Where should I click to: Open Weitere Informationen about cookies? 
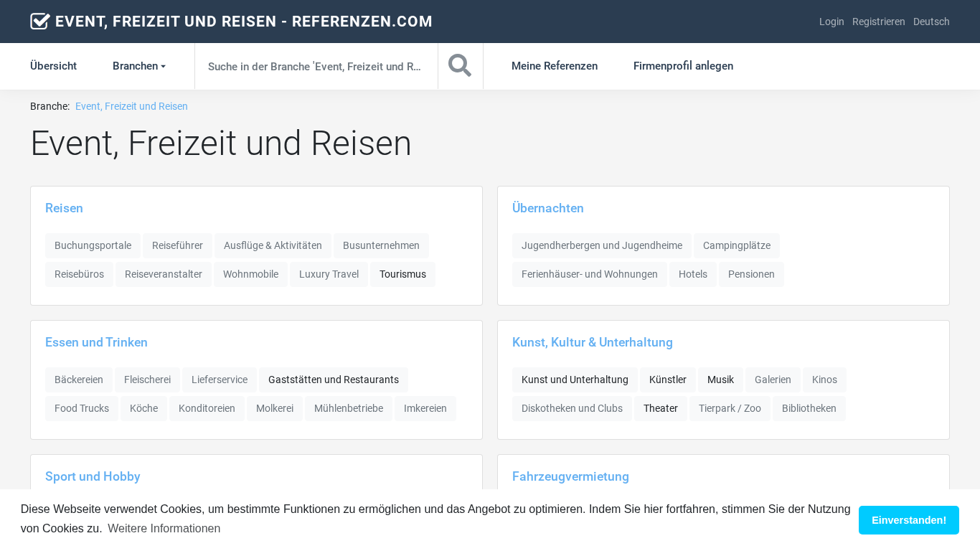click(164, 529)
